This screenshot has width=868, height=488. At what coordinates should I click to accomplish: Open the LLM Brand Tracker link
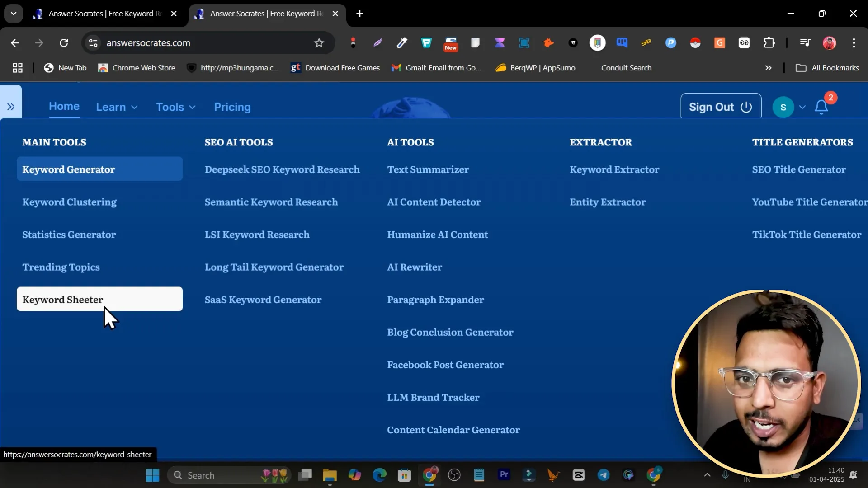433,397
